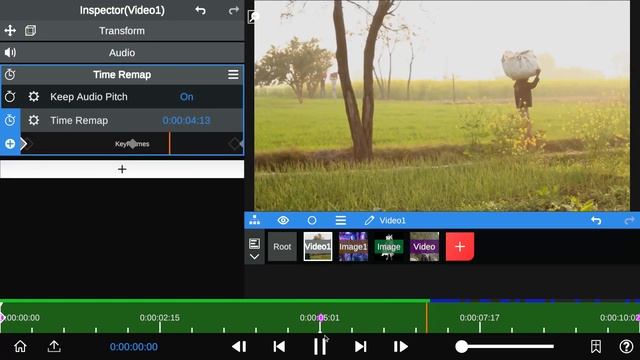This screenshot has height=360, width=640.
Task: Open the Audio section
Action: click(122, 53)
